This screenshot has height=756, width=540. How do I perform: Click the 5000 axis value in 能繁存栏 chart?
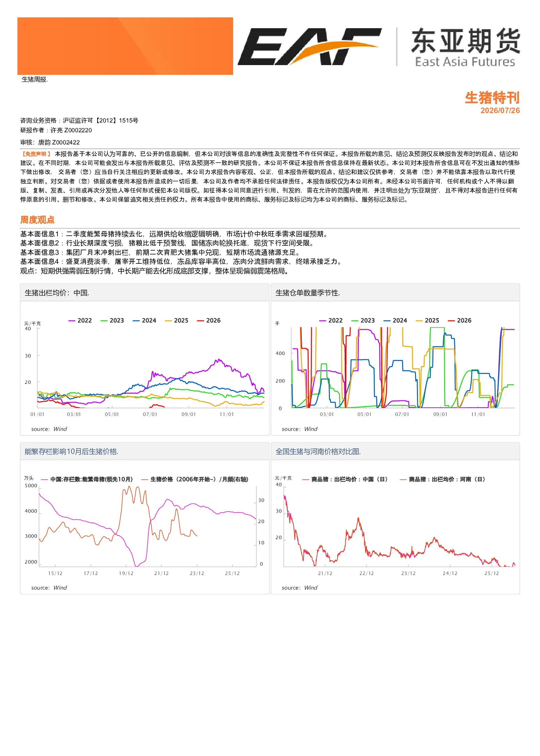tap(31, 486)
